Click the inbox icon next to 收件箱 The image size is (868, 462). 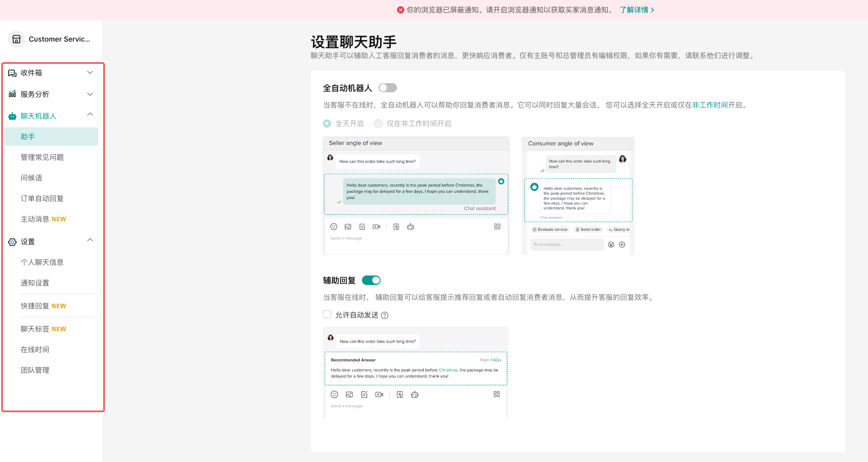point(12,73)
